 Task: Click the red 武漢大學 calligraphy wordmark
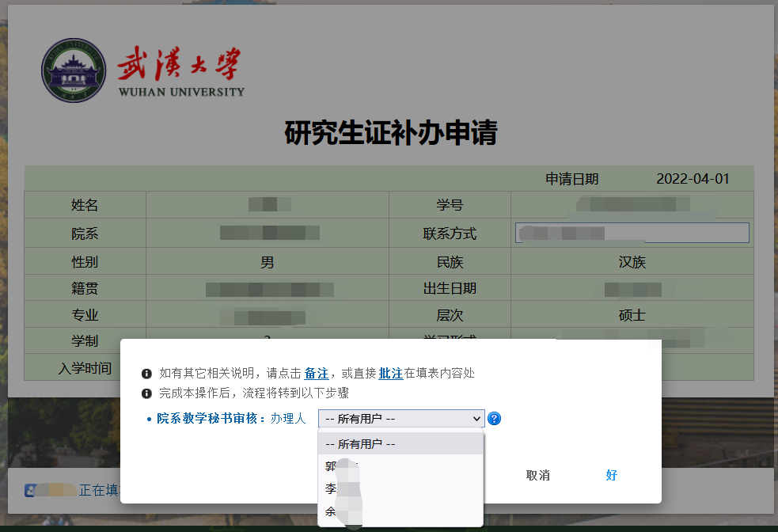pos(178,65)
